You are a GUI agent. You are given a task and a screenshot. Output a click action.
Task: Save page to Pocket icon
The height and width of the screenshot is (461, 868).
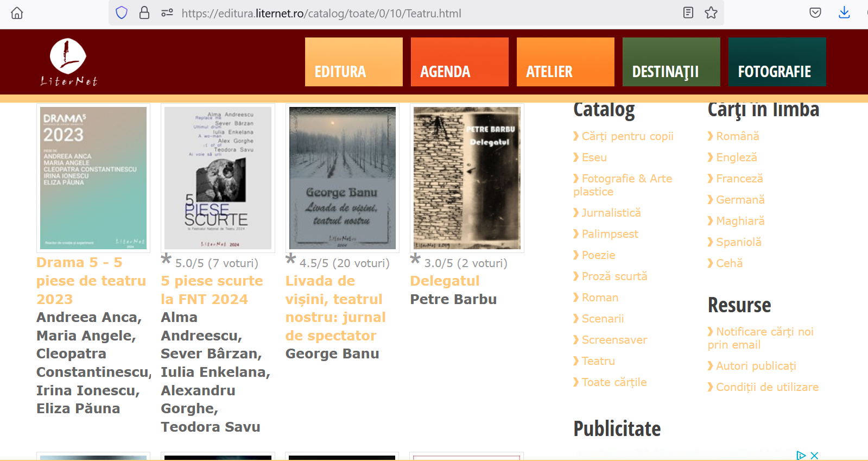[x=815, y=13]
